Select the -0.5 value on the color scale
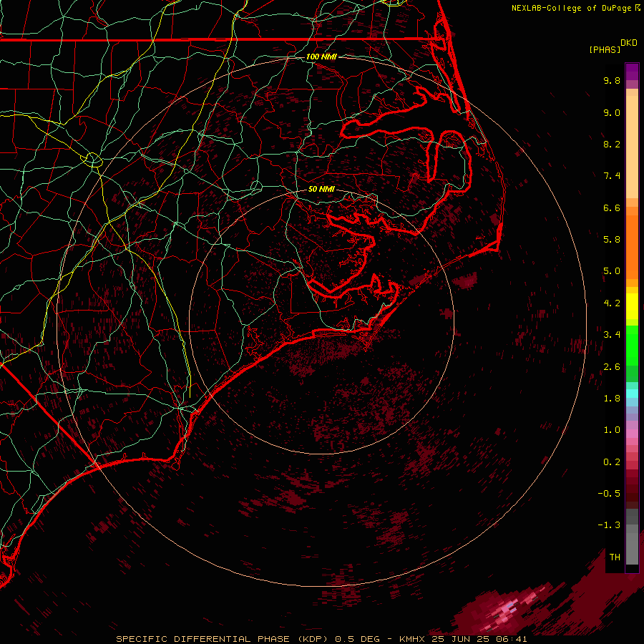 click(609, 494)
